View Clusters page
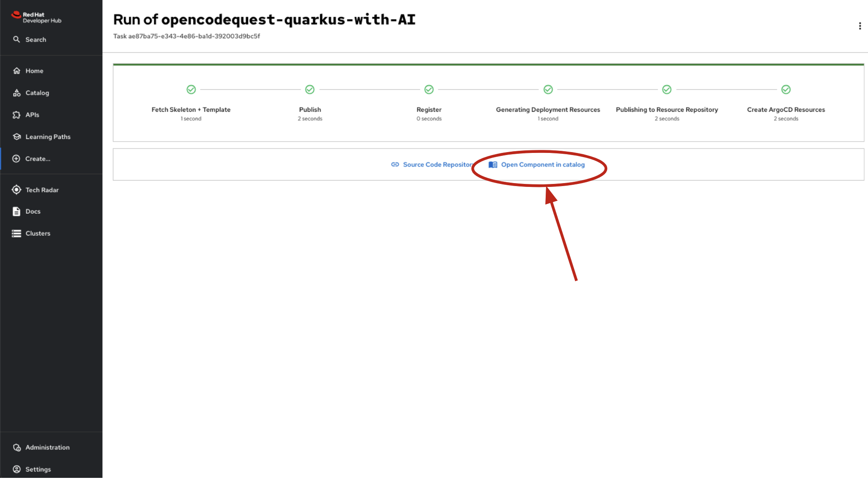Image resolution: width=868 pixels, height=480 pixels. click(51, 234)
